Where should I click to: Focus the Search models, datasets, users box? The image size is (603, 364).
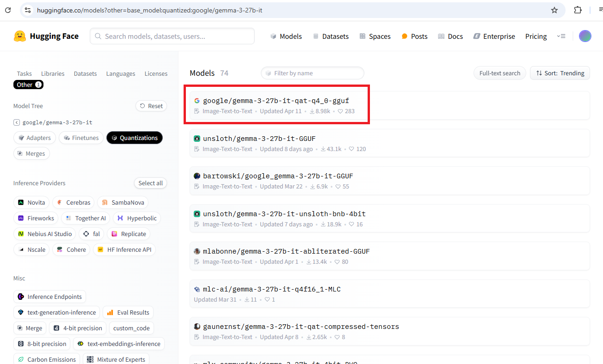(172, 36)
